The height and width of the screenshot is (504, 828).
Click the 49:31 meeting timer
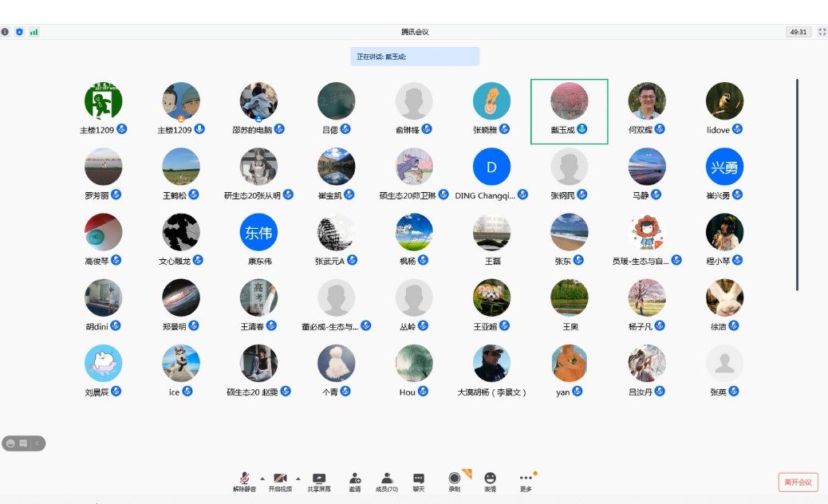[798, 32]
